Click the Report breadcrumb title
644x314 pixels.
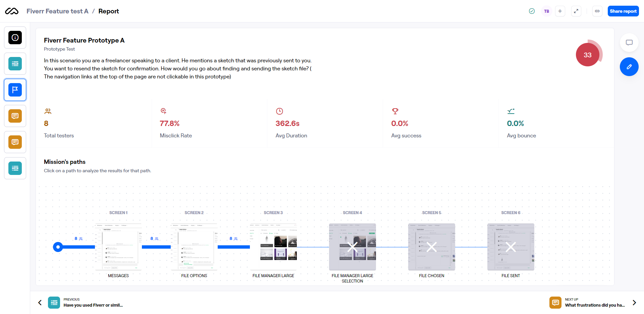(x=109, y=11)
